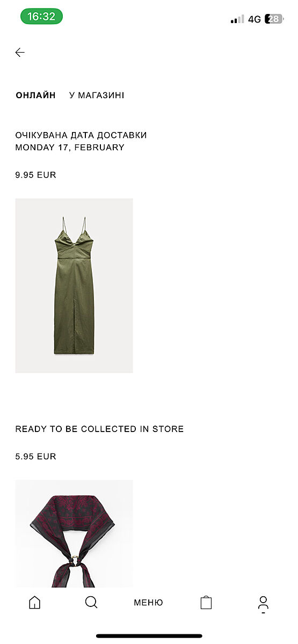This screenshot has width=298, height=644.
Task: Open the home icon in bottom bar
Action: [x=34, y=602]
